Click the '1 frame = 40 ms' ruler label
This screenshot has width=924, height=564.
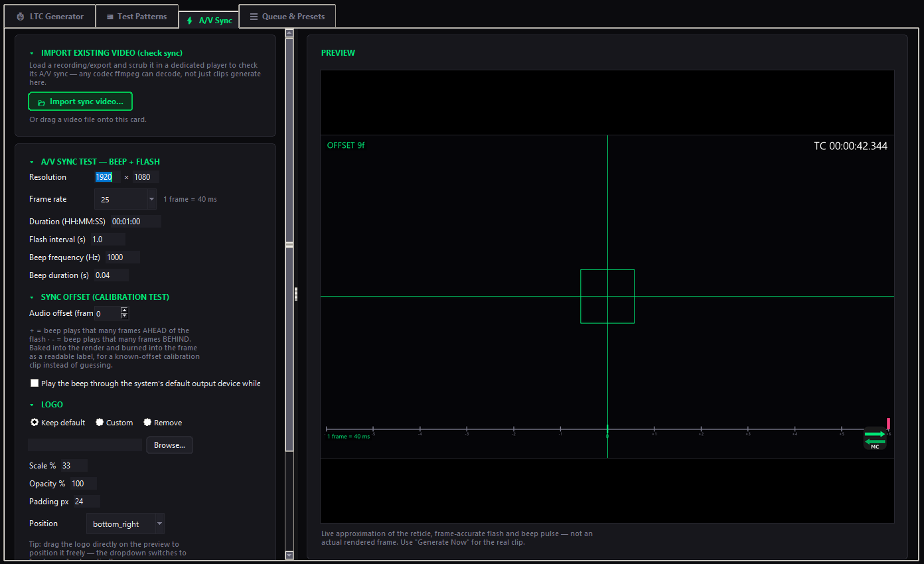click(348, 437)
